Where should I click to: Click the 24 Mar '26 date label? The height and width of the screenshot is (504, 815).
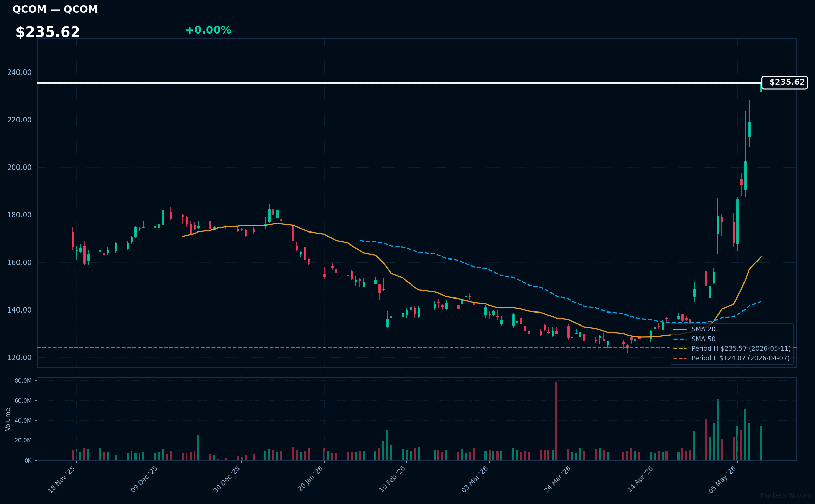557,479
